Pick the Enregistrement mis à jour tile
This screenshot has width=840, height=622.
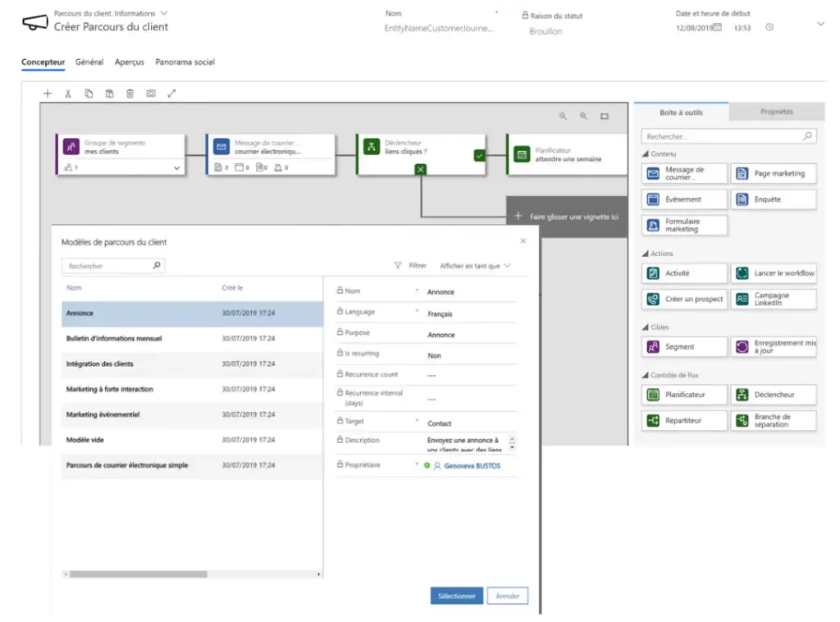[x=774, y=346]
